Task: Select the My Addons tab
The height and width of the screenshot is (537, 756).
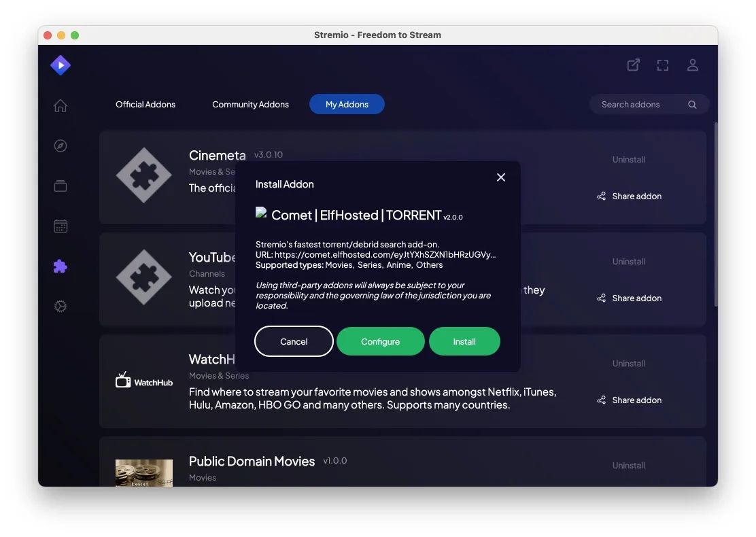Action: 347,105
